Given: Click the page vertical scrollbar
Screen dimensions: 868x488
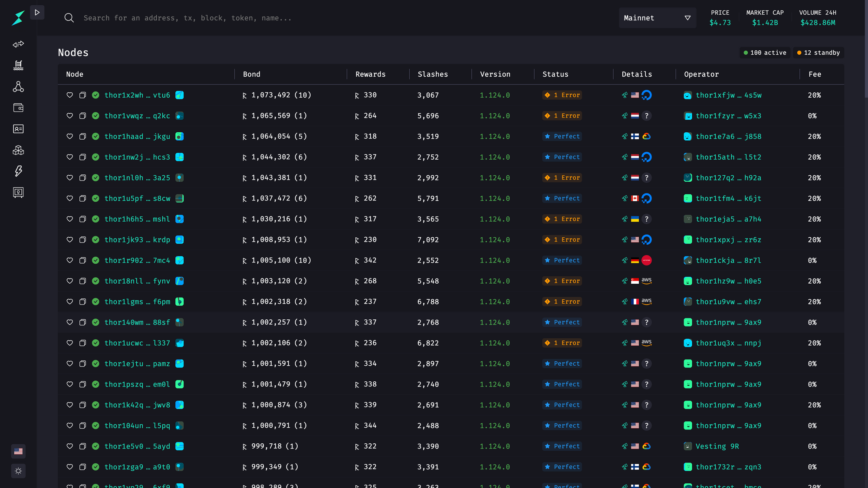Looking at the screenshot, I should 866,49.
